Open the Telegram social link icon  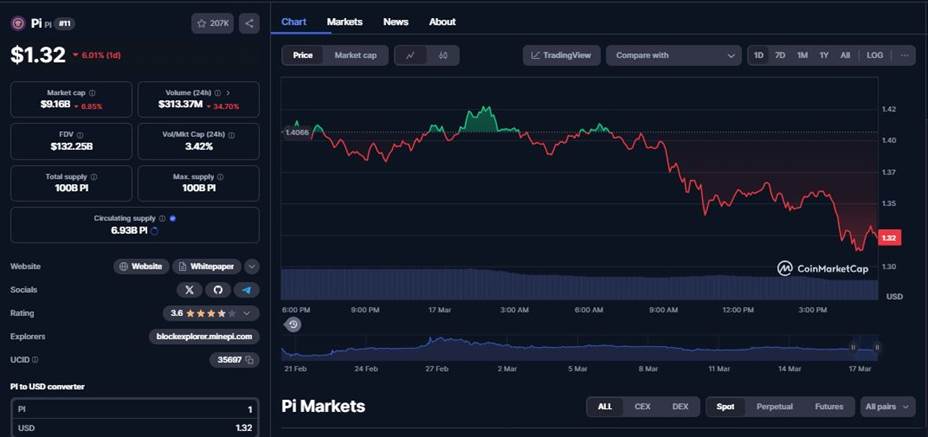pyautogui.click(x=246, y=290)
